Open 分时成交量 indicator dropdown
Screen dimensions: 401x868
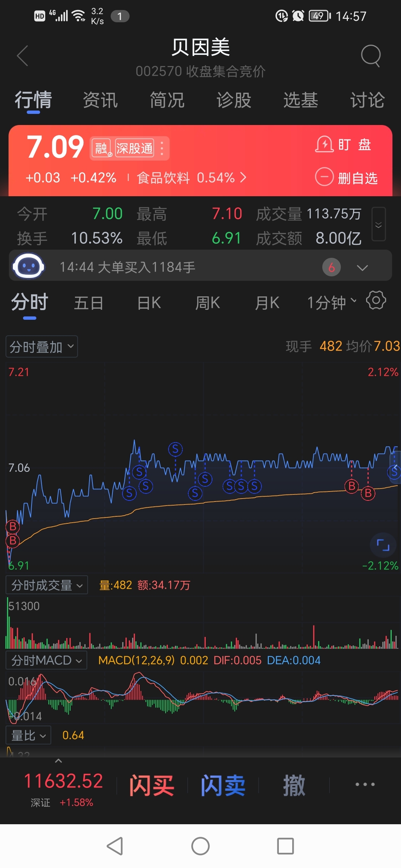click(x=47, y=585)
